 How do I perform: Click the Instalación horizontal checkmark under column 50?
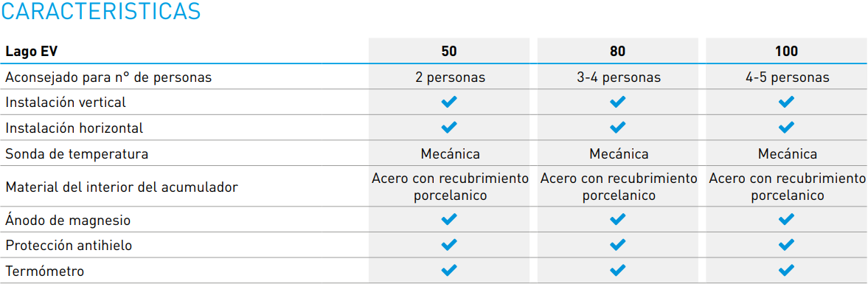tap(449, 128)
